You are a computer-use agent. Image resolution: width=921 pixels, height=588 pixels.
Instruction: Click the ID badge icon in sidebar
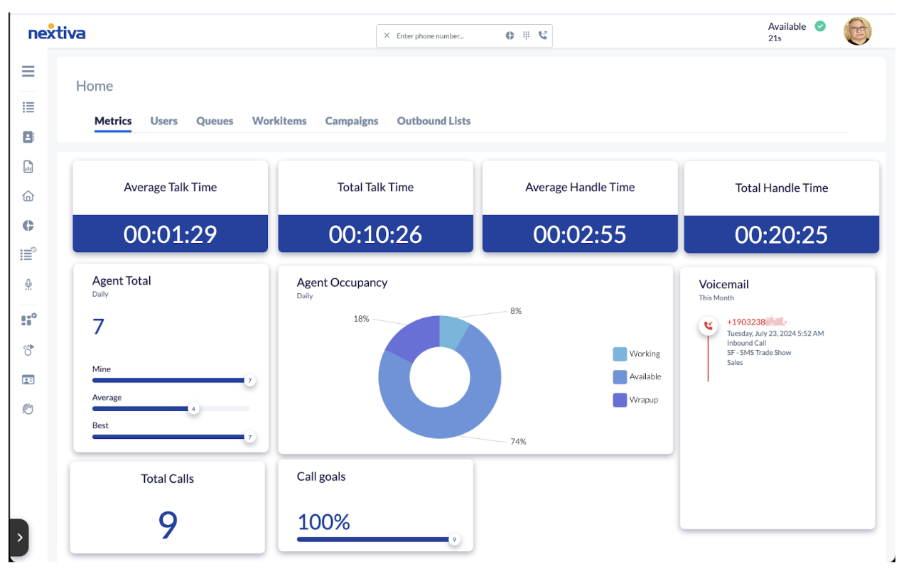(x=28, y=379)
